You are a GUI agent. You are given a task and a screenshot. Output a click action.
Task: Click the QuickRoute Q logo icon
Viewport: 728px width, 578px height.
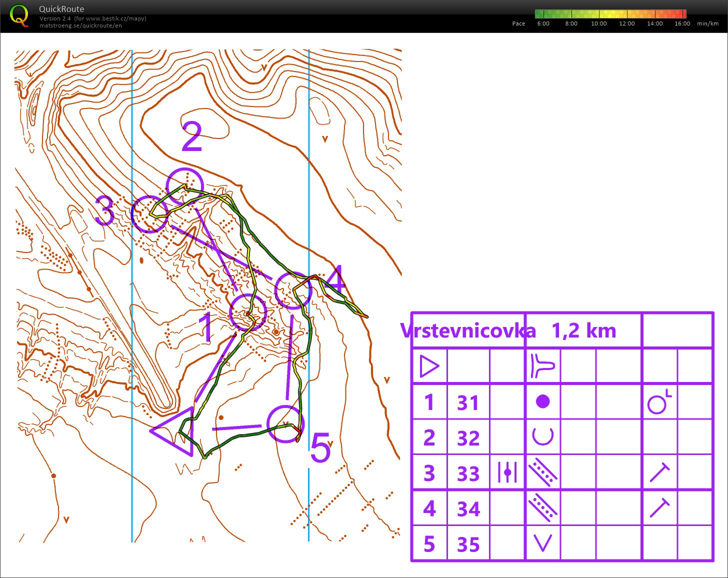point(19,15)
